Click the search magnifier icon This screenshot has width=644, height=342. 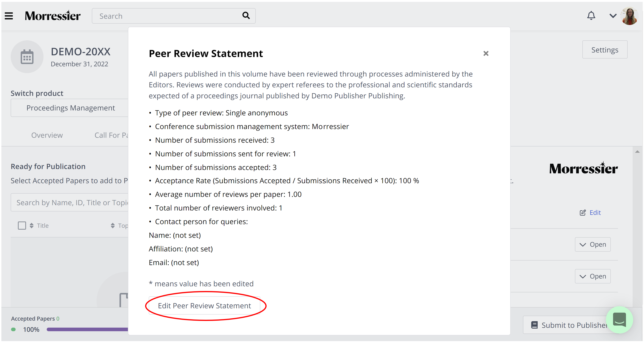pyautogui.click(x=246, y=16)
